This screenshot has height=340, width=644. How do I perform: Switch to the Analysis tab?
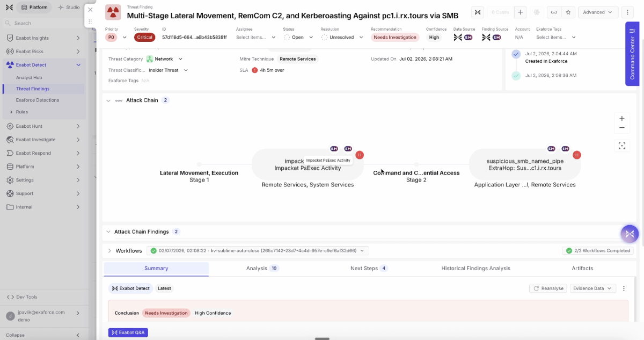(262, 269)
